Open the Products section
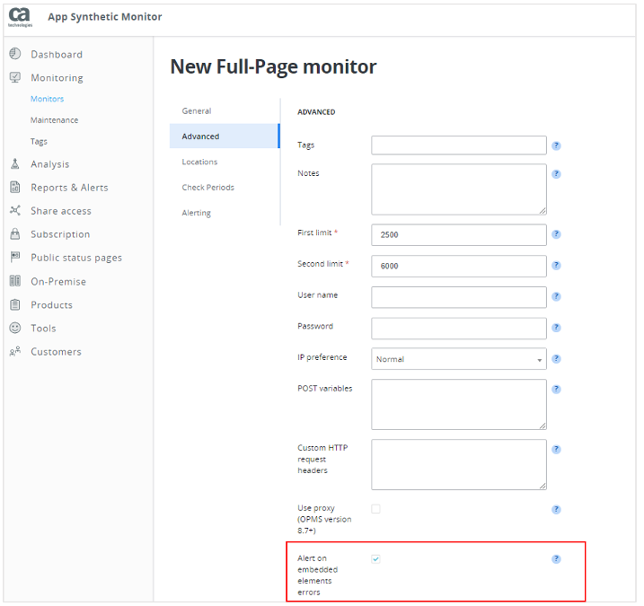 [52, 305]
